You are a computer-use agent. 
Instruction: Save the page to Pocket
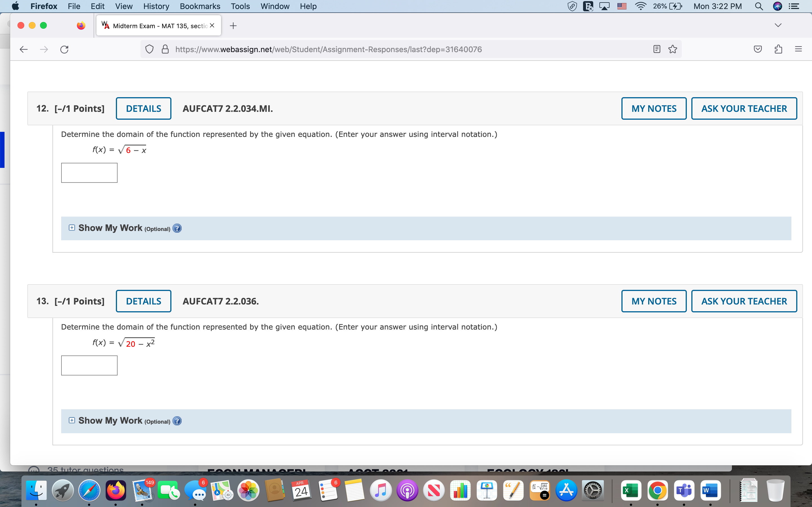pos(758,49)
